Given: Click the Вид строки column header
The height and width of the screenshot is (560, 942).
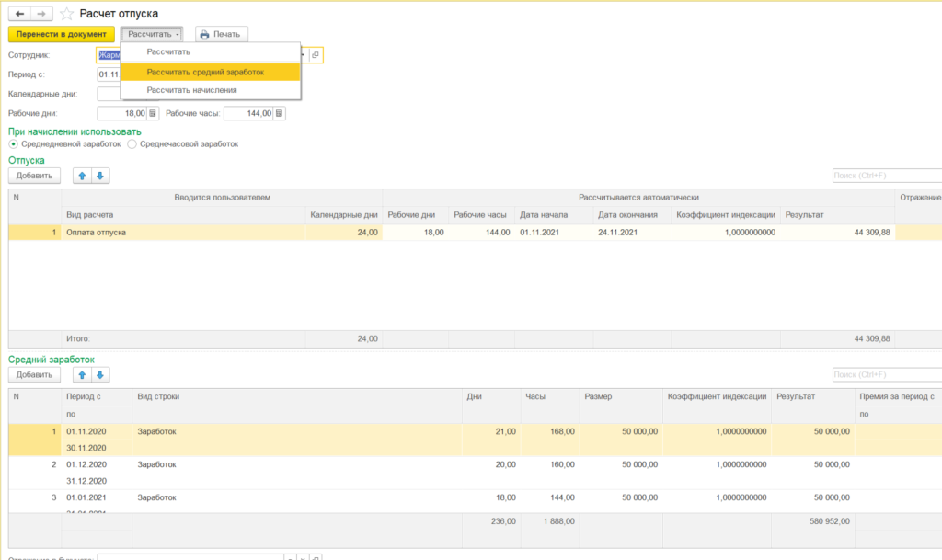Looking at the screenshot, I should 297,396.
